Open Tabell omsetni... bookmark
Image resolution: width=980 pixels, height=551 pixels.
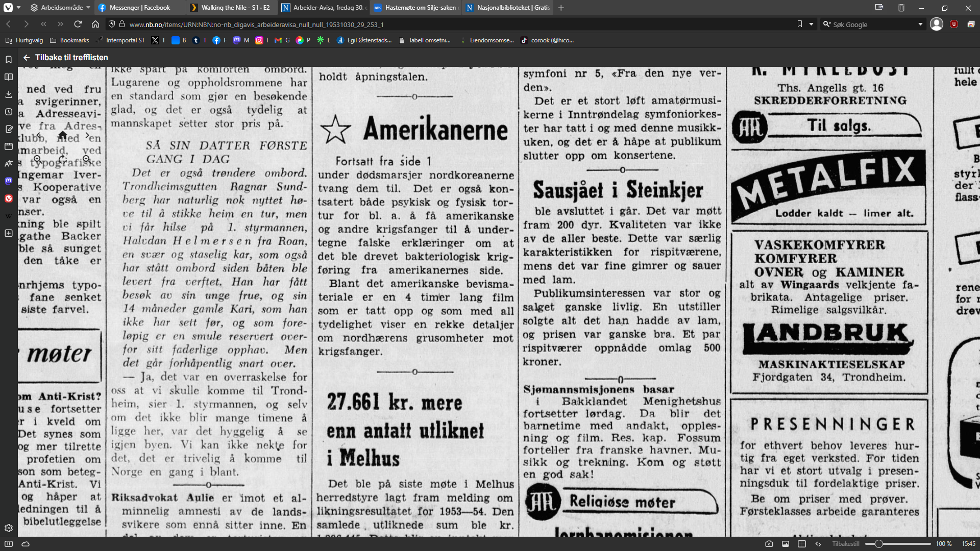tap(425, 40)
